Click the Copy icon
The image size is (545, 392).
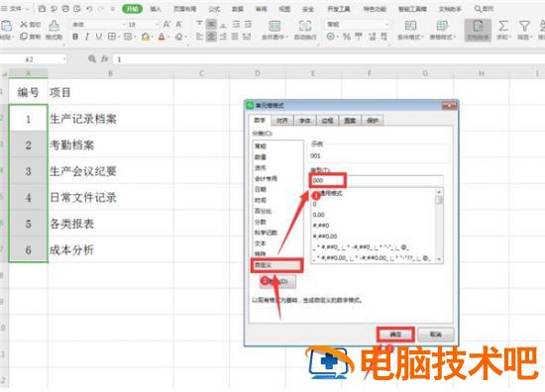[24, 36]
